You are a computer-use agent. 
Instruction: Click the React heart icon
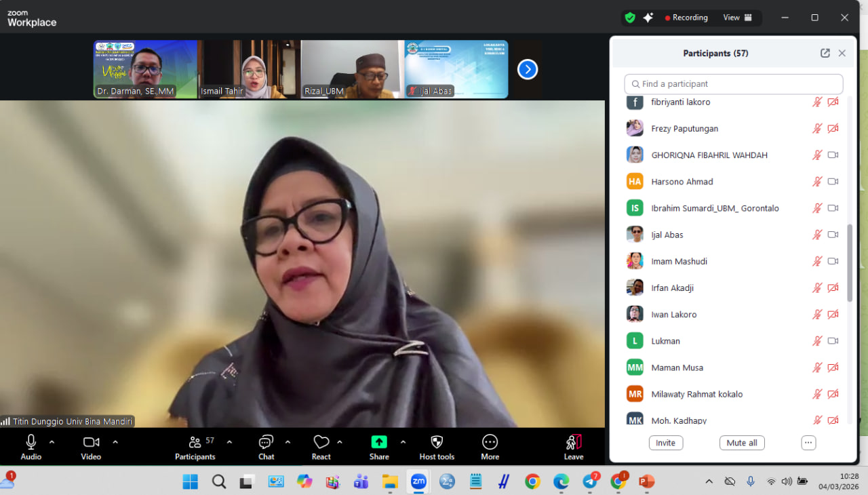pos(321,442)
